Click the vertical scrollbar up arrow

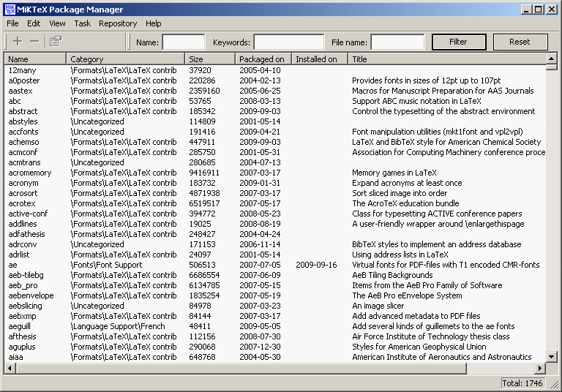tap(551, 59)
